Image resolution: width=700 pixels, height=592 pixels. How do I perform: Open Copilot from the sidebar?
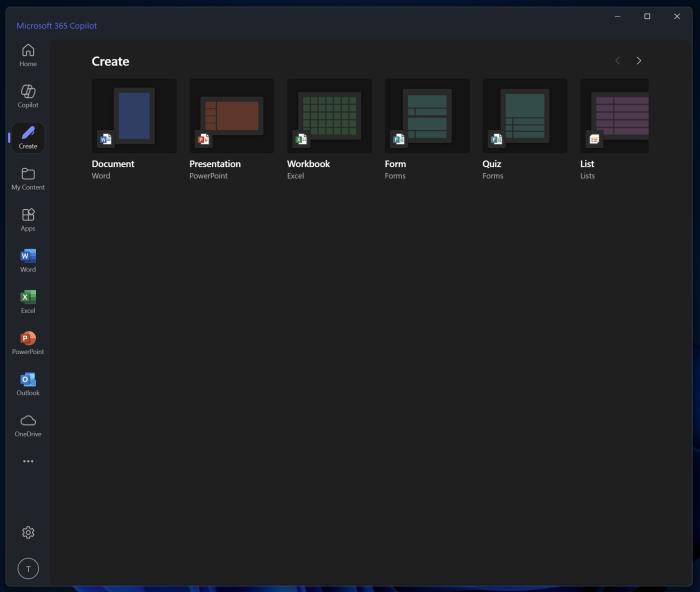click(x=28, y=96)
